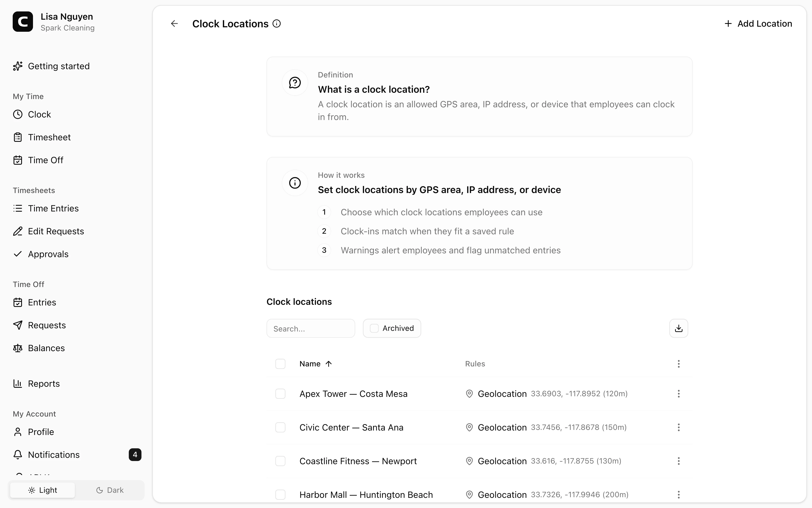Click the sort arrow next to Name
812x508 pixels.
click(328, 364)
